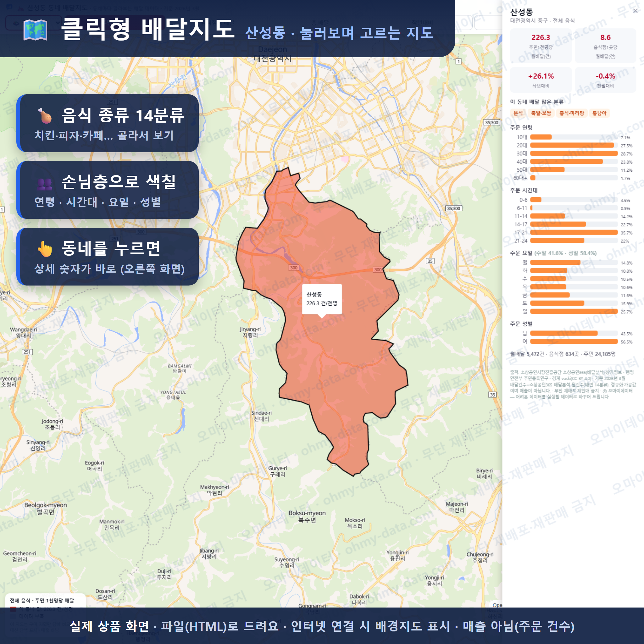Click the 산성동 226.3 건/천명 map tooltip

click(322, 299)
